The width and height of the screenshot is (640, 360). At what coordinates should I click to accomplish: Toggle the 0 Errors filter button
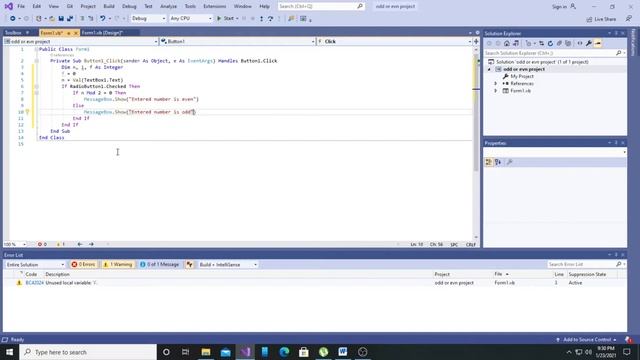coord(83,264)
